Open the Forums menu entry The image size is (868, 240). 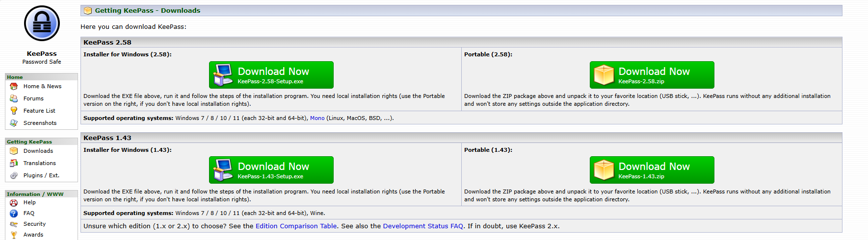[33, 98]
